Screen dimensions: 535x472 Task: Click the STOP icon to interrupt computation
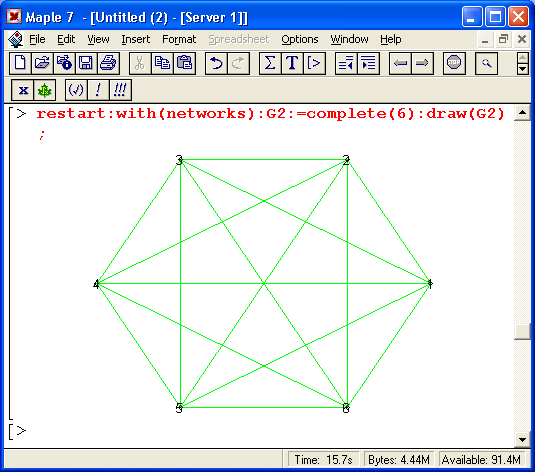[x=454, y=63]
